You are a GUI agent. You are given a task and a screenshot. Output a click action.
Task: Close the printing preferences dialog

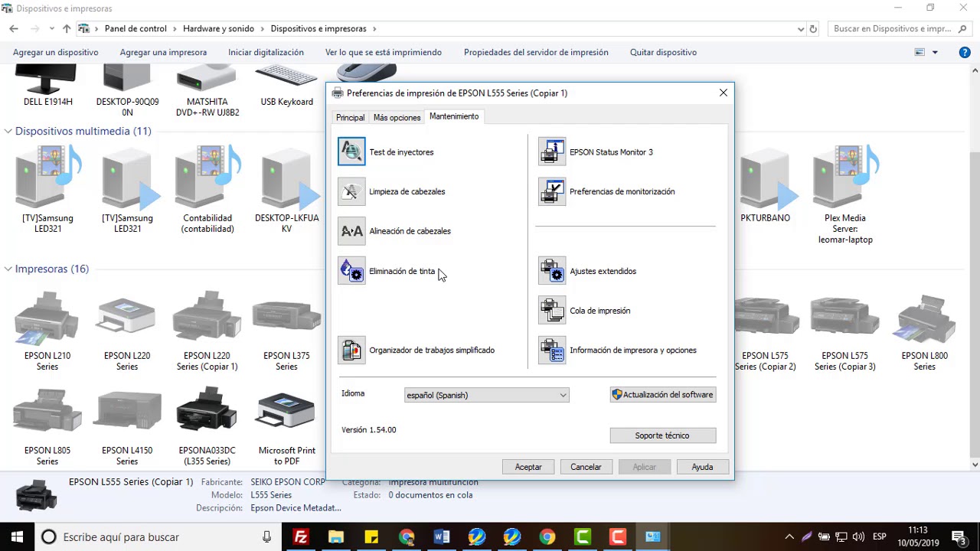click(x=723, y=93)
